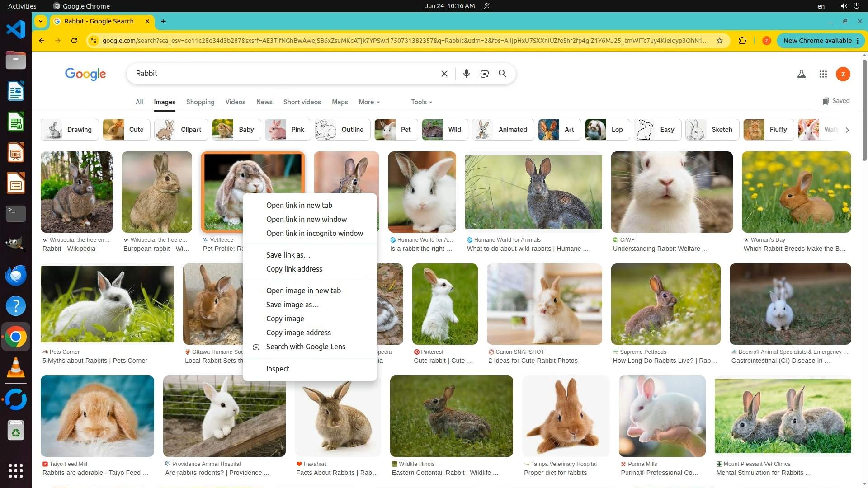Open the tab search dropdown arrow

pos(41,21)
